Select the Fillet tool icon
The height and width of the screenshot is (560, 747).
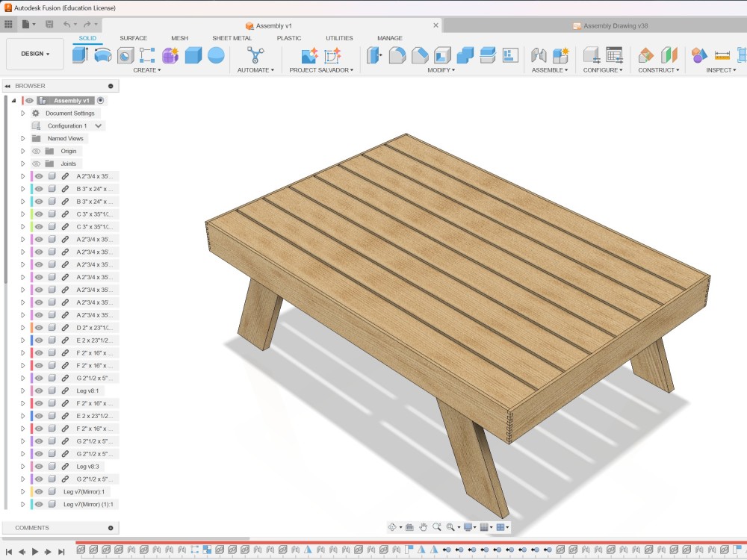click(x=397, y=55)
